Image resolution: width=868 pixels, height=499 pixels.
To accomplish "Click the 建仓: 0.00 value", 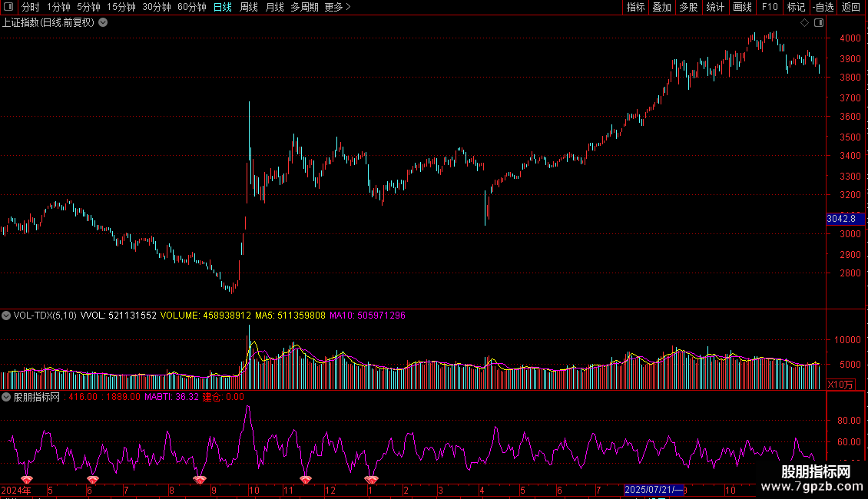I will click(223, 397).
